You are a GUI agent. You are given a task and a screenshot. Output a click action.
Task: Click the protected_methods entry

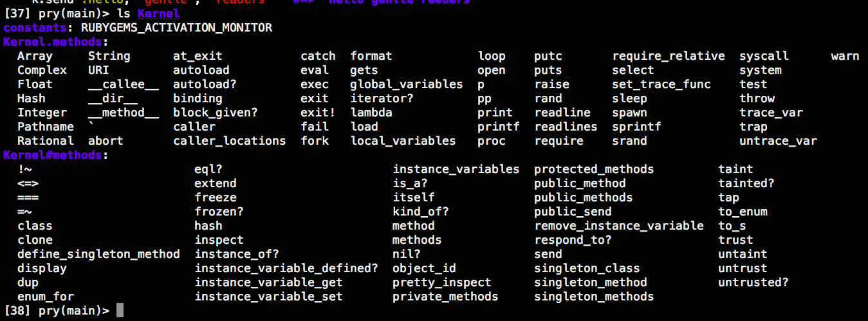pos(594,169)
